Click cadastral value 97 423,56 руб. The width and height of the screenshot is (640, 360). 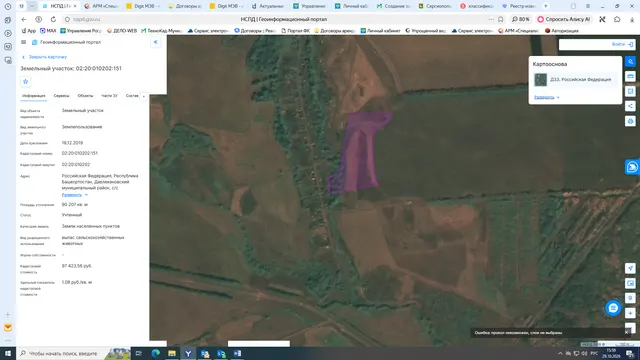pos(76,266)
